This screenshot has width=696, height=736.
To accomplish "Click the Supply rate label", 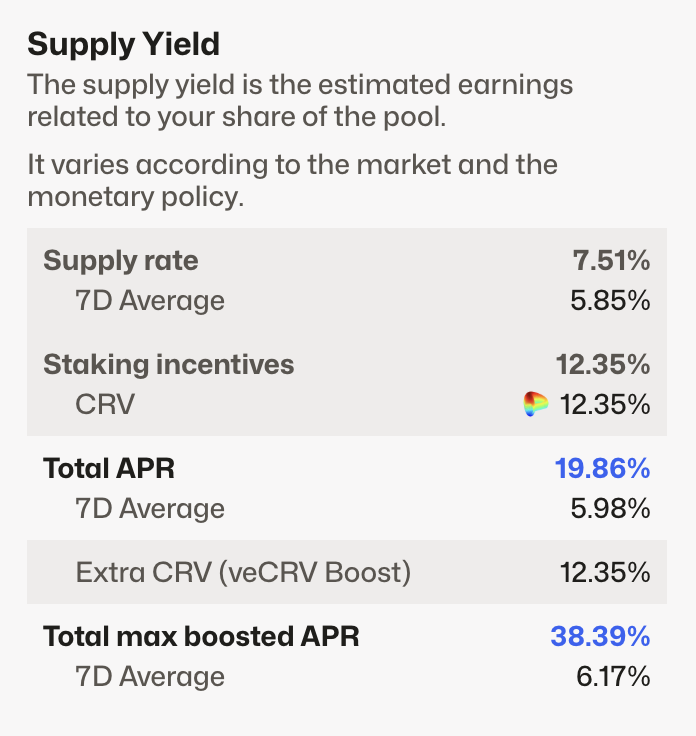I will pyautogui.click(x=121, y=261).
